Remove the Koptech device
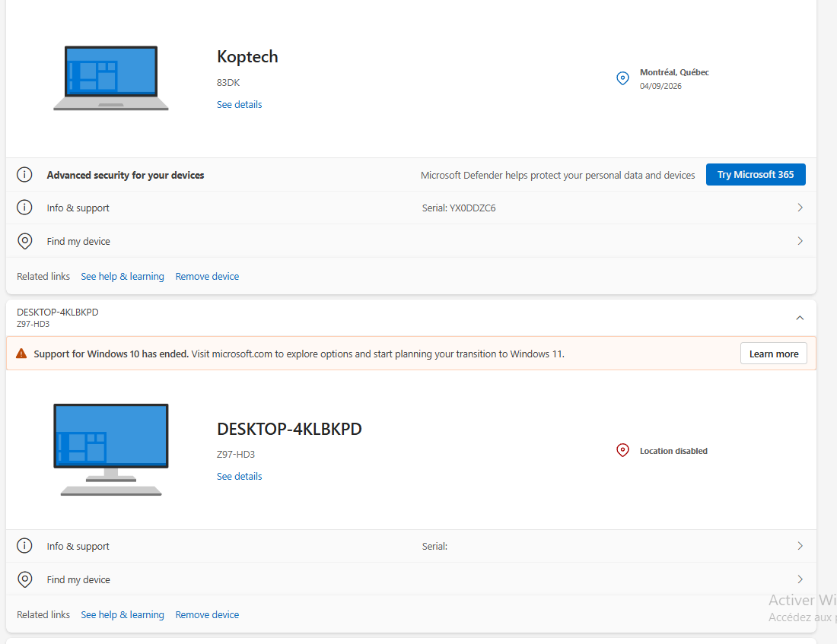 tap(207, 277)
